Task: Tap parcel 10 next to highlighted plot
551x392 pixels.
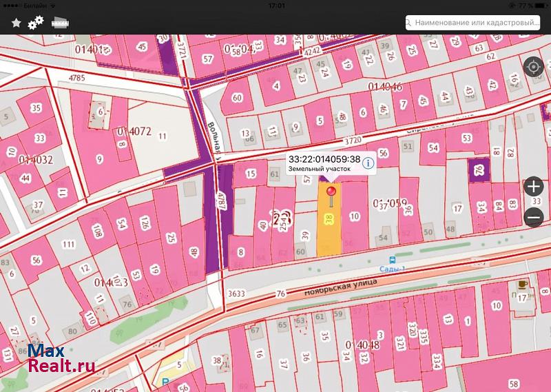Action: (355, 216)
